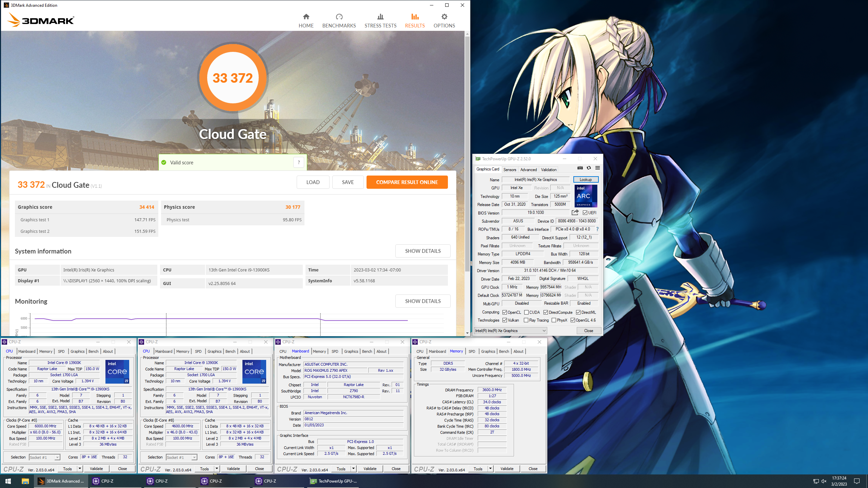Switch to the Validation tab in GPU-Z
Screen dimensions: 868x488
tap(549, 169)
